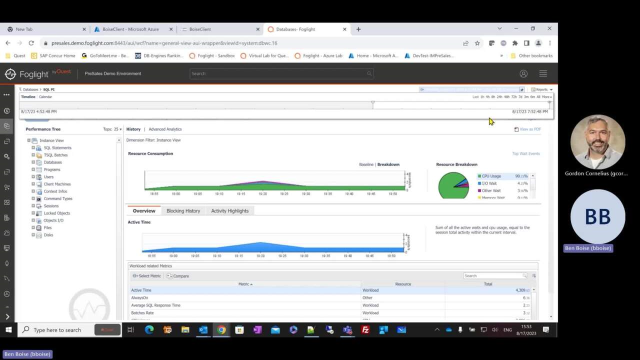This screenshot has width=640, height=360.
Task: Open the hamburger menu in Foglight header
Action: pos(543,73)
